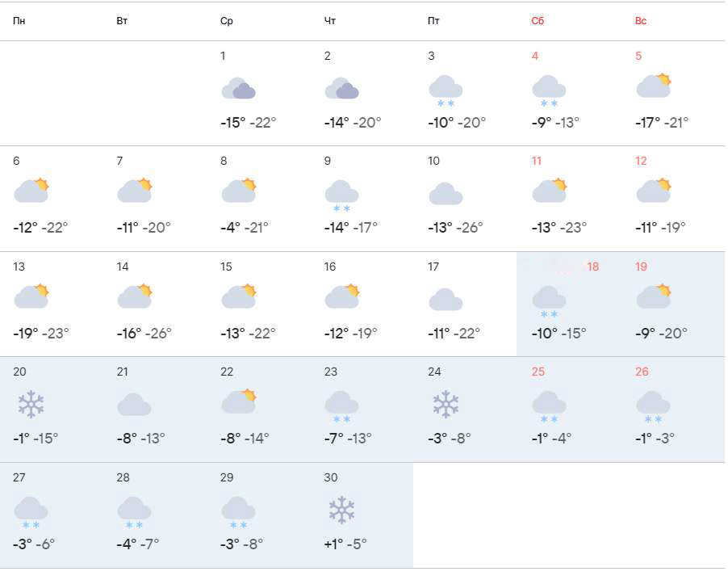Image resolution: width=728 pixels, height=584 pixels.
Task: Click the partly sunny icon on day 22
Action: pos(238,401)
